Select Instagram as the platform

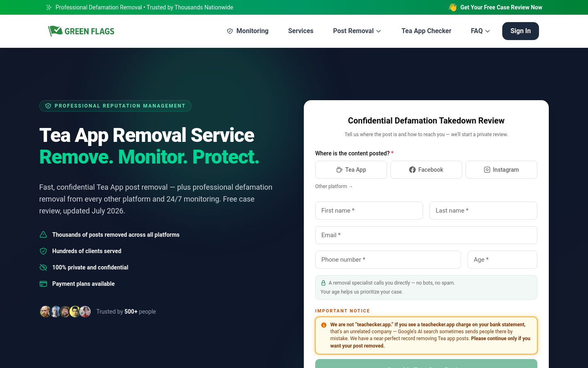coord(501,170)
